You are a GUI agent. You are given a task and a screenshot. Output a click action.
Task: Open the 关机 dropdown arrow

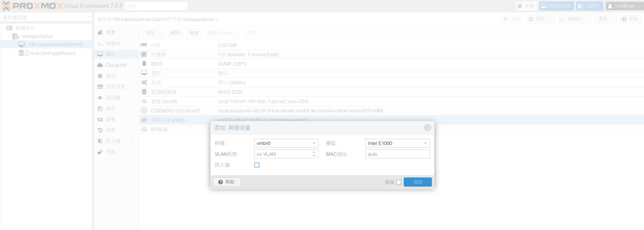click(551, 19)
